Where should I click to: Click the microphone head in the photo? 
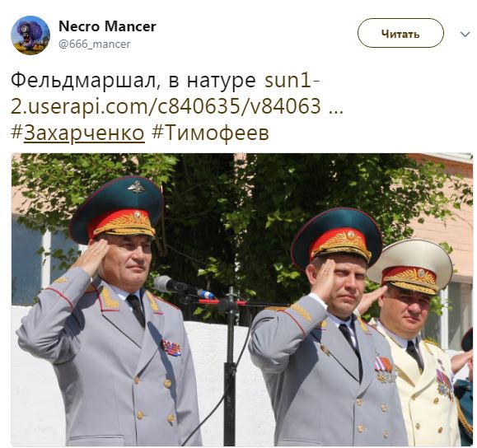click(x=166, y=284)
